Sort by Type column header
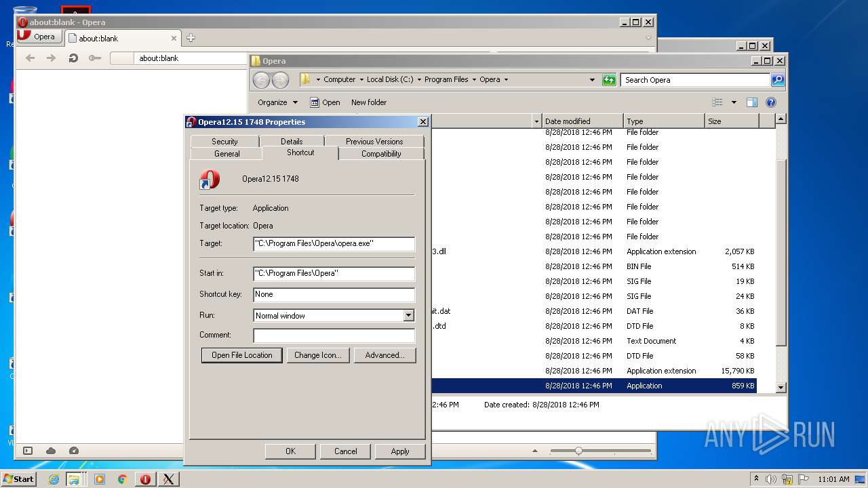Image resolution: width=868 pixels, height=488 pixels. (x=664, y=121)
